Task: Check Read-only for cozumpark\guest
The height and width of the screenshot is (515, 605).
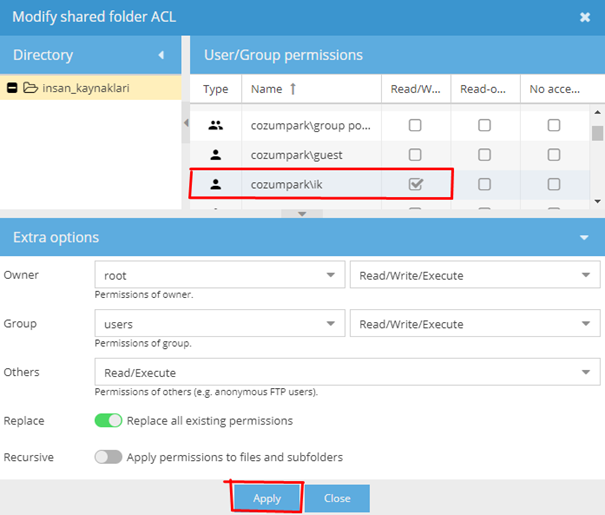Action: [x=484, y=155]
